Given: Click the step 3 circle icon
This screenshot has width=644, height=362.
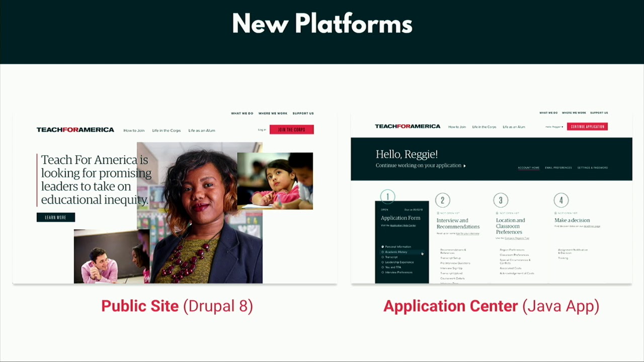Looking at the screenshot, I should coord(500,201).
